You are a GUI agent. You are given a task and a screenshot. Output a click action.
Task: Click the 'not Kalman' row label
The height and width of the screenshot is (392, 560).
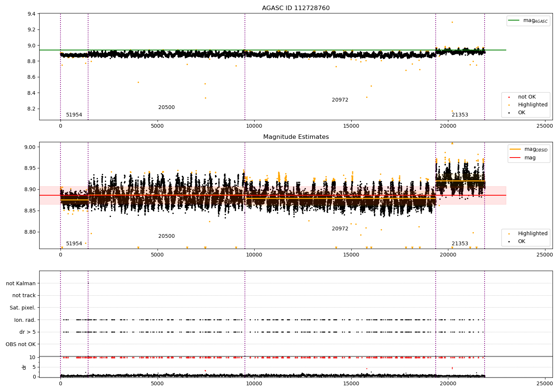point(21,284)
